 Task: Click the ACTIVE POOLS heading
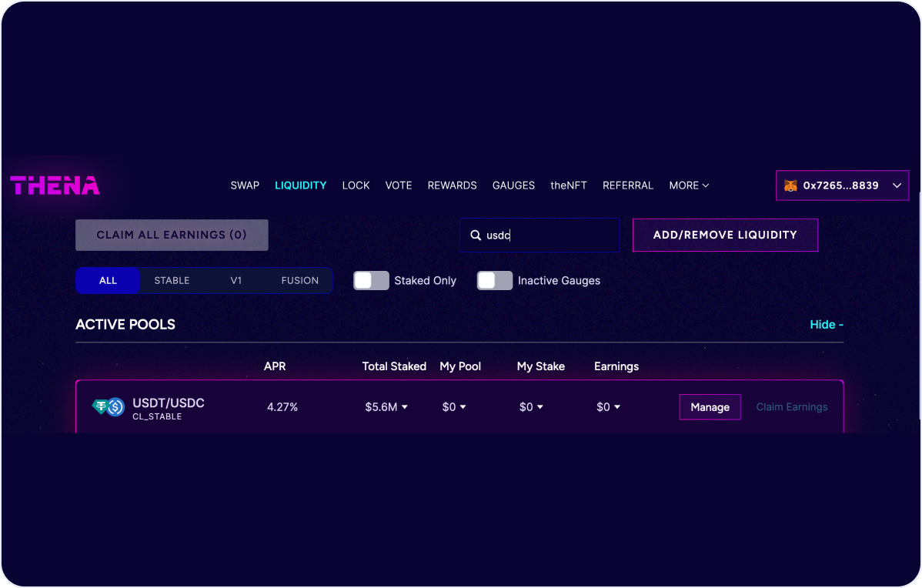click(x=125, y=325)
